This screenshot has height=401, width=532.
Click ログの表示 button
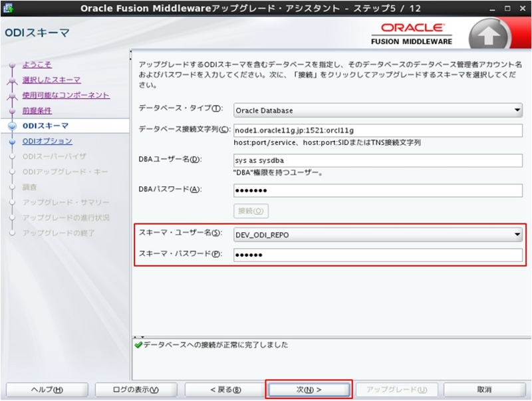coord(136,390)
